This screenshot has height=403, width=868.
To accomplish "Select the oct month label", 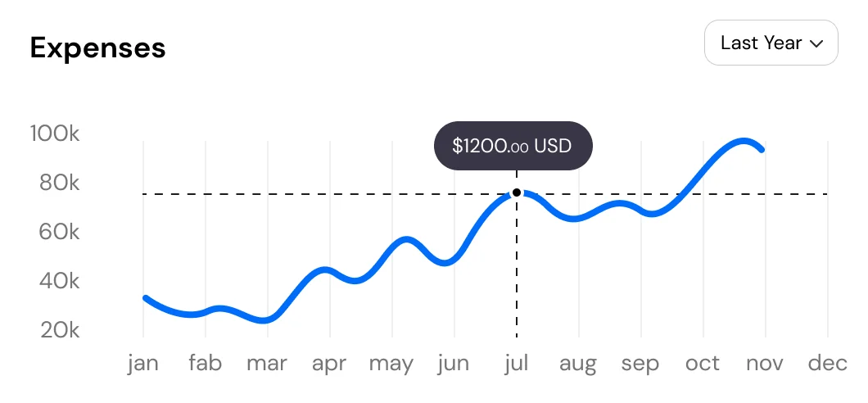I will pos(703,363).
